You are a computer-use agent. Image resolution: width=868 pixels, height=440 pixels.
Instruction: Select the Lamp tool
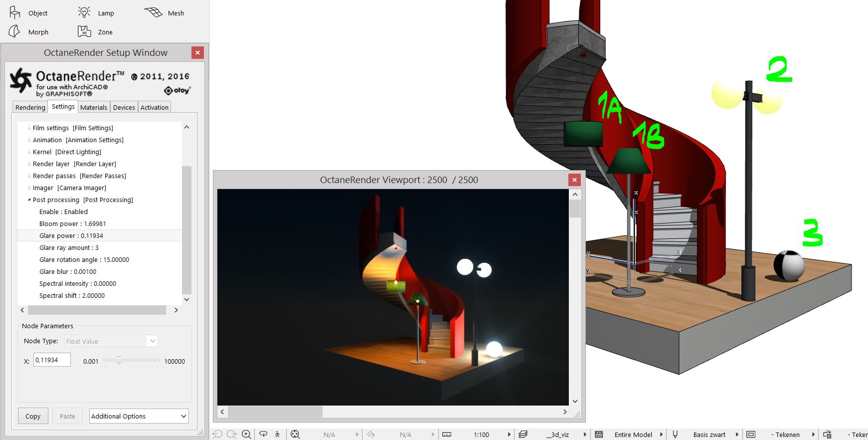pyautogui.click(x=84, y=12)
